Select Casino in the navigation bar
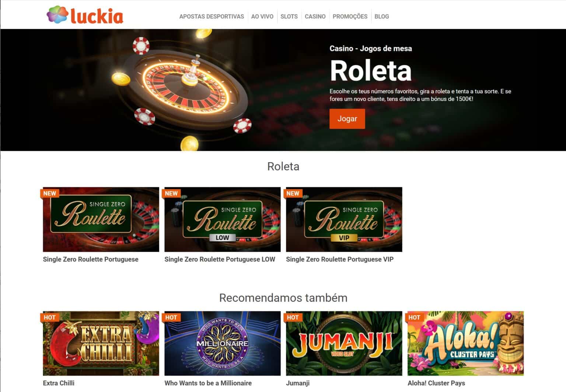Screen dimensions: 566x392 315,17
